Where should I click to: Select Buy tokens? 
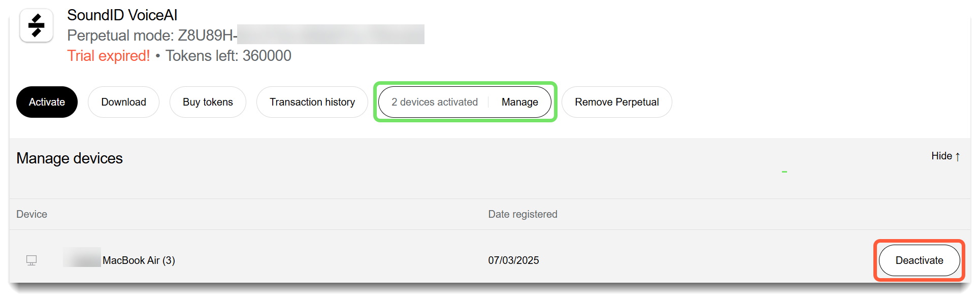click(208, 102)
